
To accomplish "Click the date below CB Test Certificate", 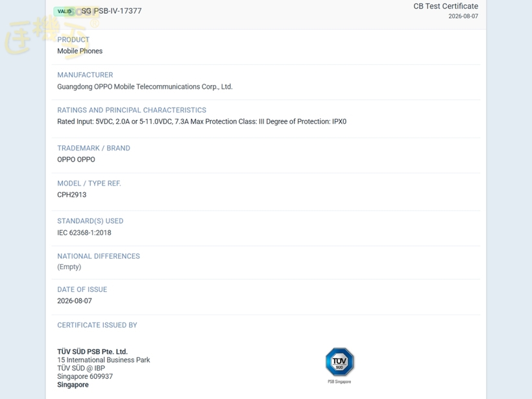I will tap(463, 16).
